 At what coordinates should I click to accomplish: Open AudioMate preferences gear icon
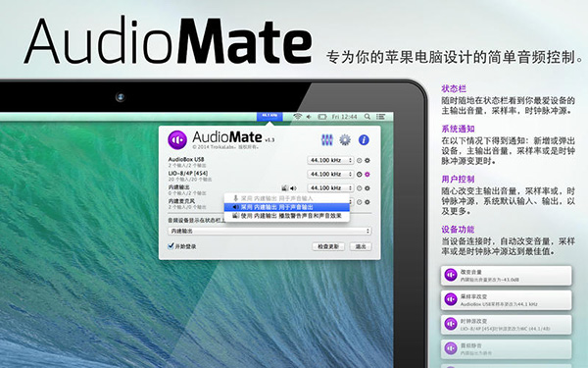(345, 140)
